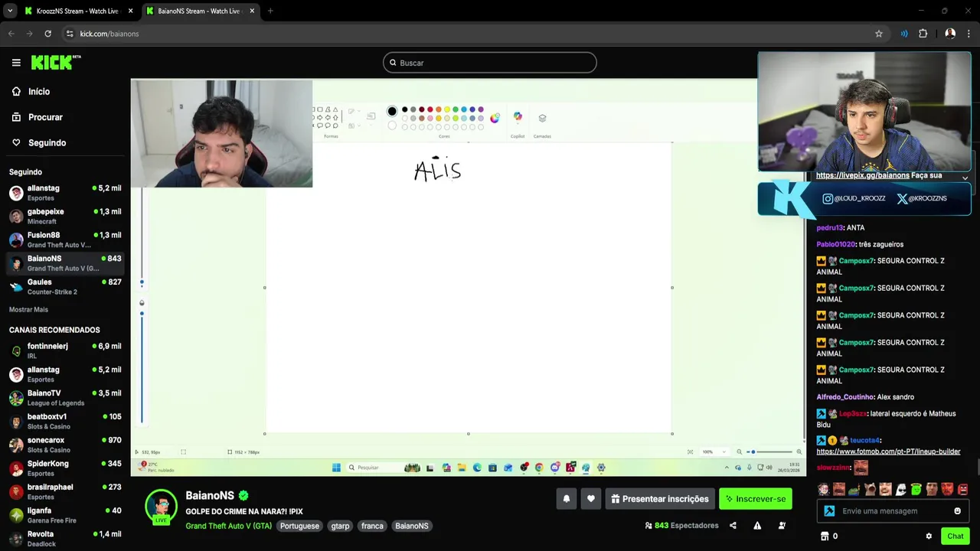Click the KICK logo
The image size is (980, 551).
pyautogui.click(x=55, y=63)
